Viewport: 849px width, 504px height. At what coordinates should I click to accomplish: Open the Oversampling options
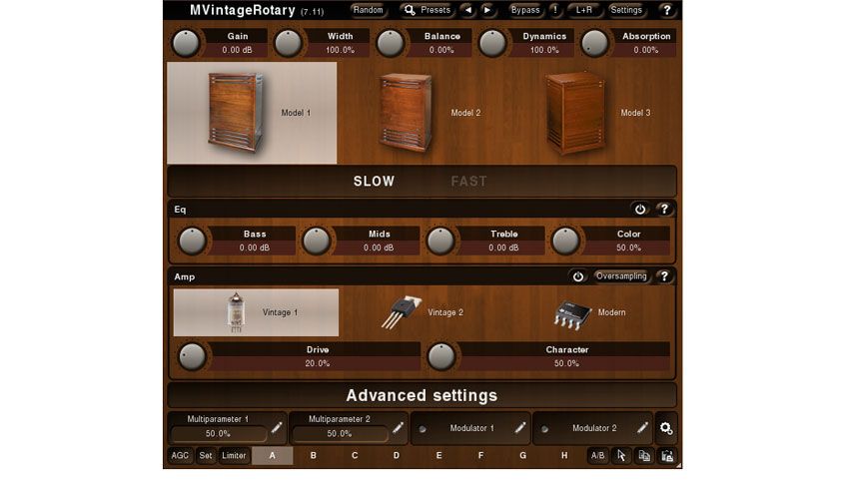pyautogui.click(x=621, y=276)
